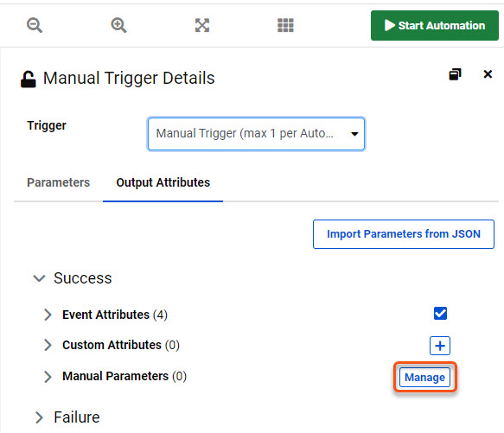Click the zoom out magnifier icon
Viewport: 504px width, 433px height.
tap(35, 25)
